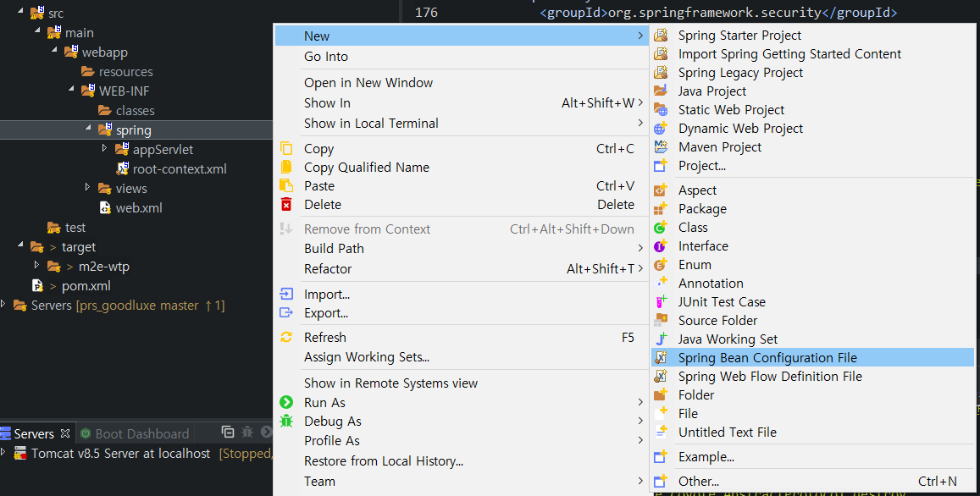Expand the appServlet folder arrow
This screenshot has width=980, height=496.
[x=105, y=148]
